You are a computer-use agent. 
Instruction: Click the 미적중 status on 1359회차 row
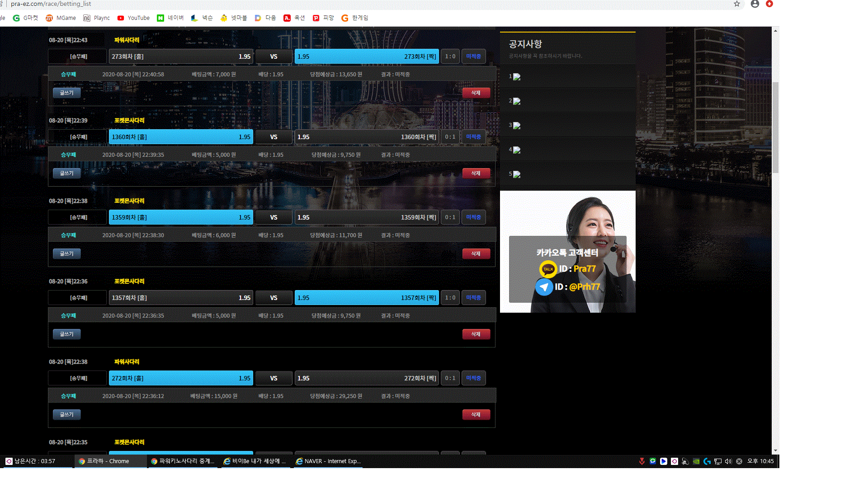[473, 217]
